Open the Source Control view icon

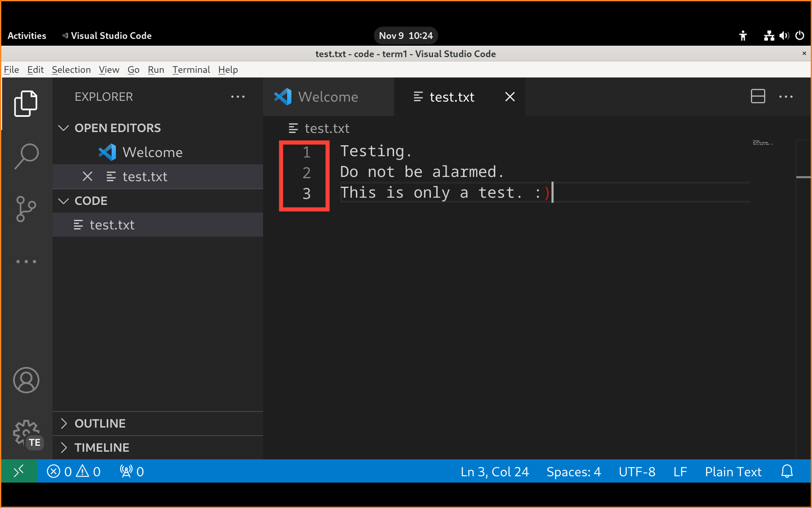tap(26, 209)
